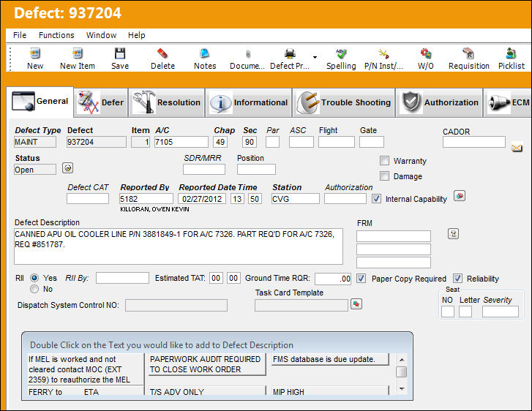Screen dimensions: 532x411
Task: Click the Defect Print printer icon
Action: tap(290, 53)
